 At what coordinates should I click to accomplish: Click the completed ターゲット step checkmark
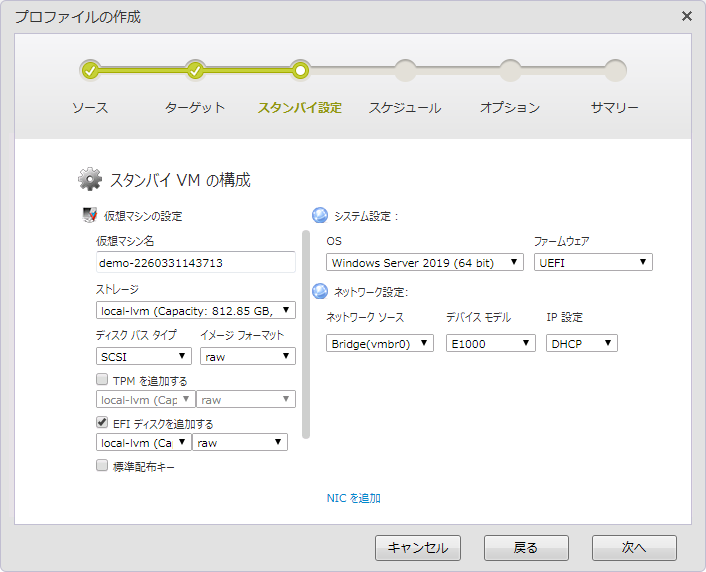pos(195,70)
